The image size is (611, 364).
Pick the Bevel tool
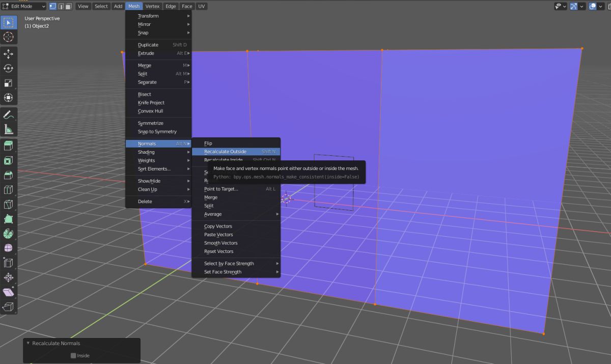click(x=9, y=175)
